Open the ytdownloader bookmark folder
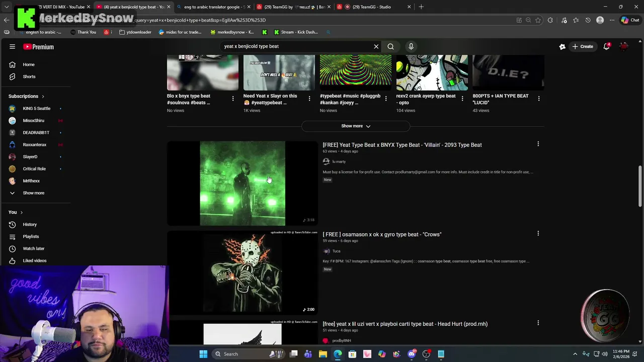 [135, 32]
